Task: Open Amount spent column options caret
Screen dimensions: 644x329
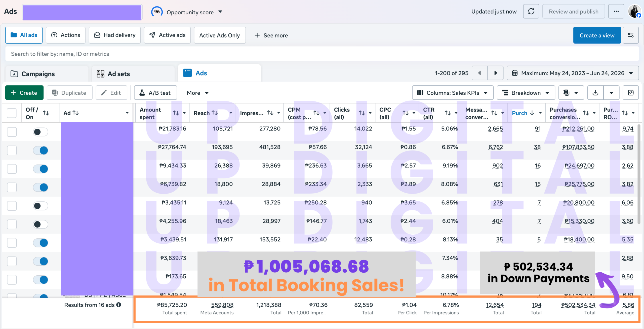Action: pyautogui.click(x=184, y=113)
